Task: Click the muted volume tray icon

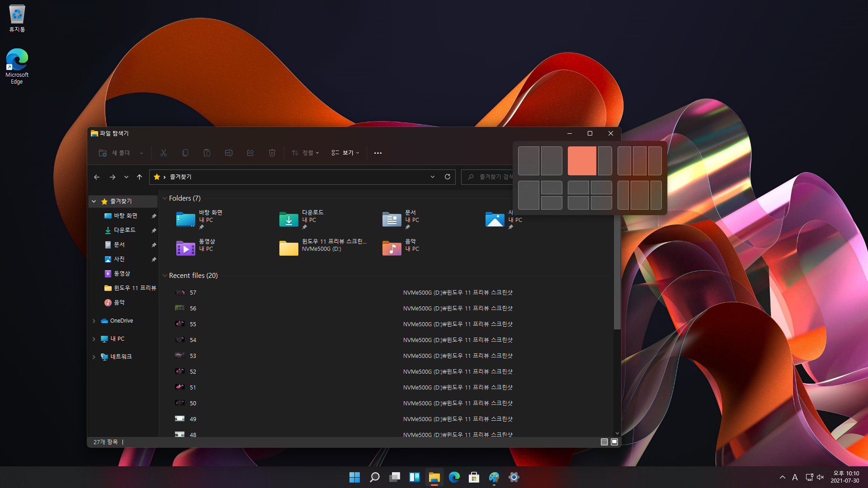Action: click(821, 477)
